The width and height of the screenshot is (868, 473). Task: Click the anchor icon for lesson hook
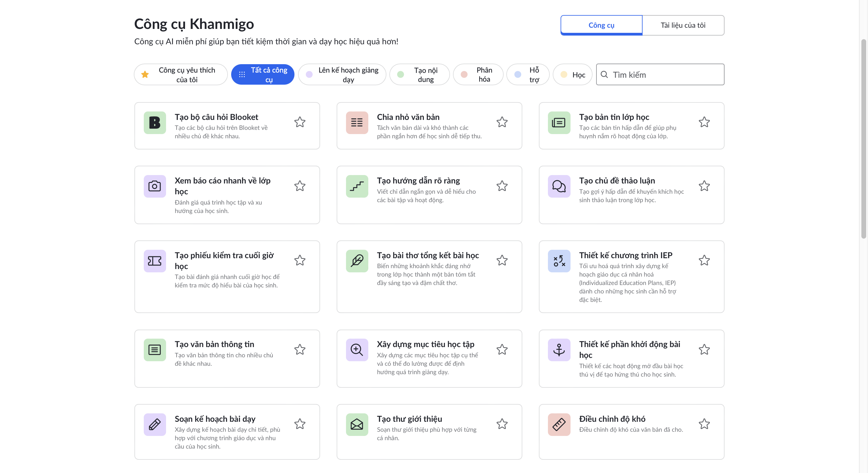(559, 350)
